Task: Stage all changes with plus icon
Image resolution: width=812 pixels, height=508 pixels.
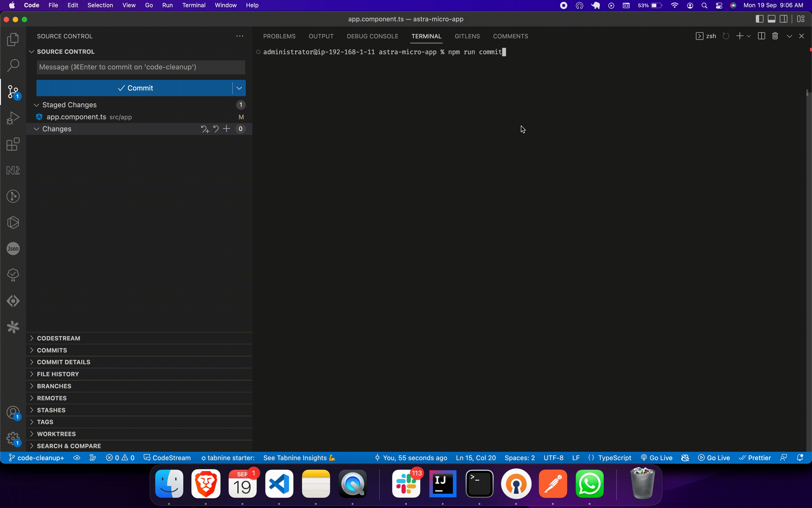Action: point(227,129)
